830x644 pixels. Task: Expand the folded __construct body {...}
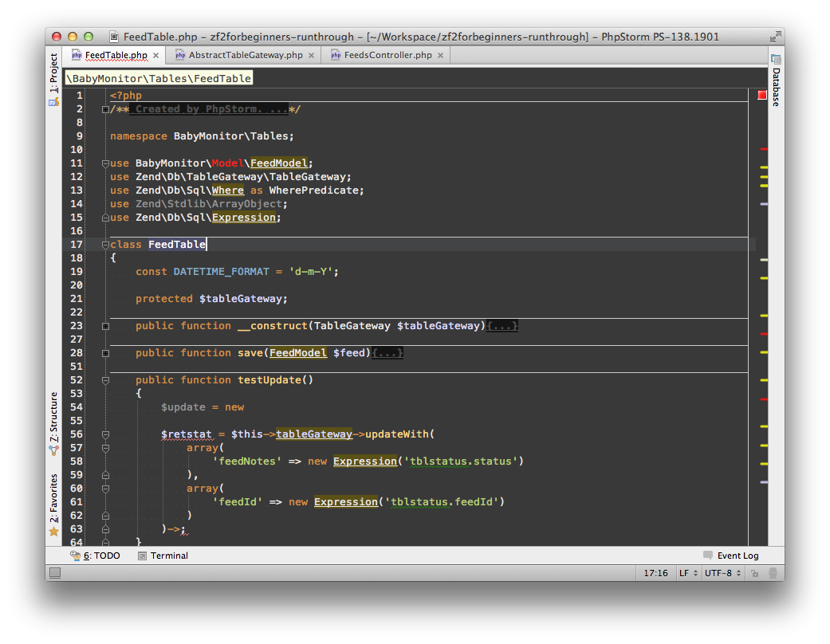(x=502, y=325)
